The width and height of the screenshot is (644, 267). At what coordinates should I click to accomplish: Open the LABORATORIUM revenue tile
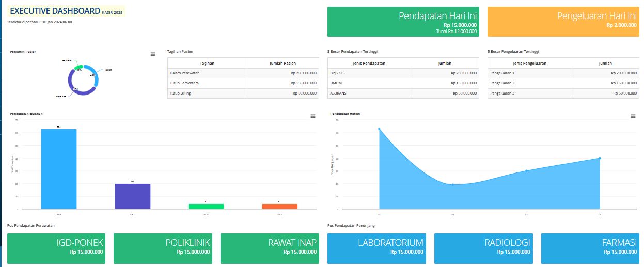376,248
